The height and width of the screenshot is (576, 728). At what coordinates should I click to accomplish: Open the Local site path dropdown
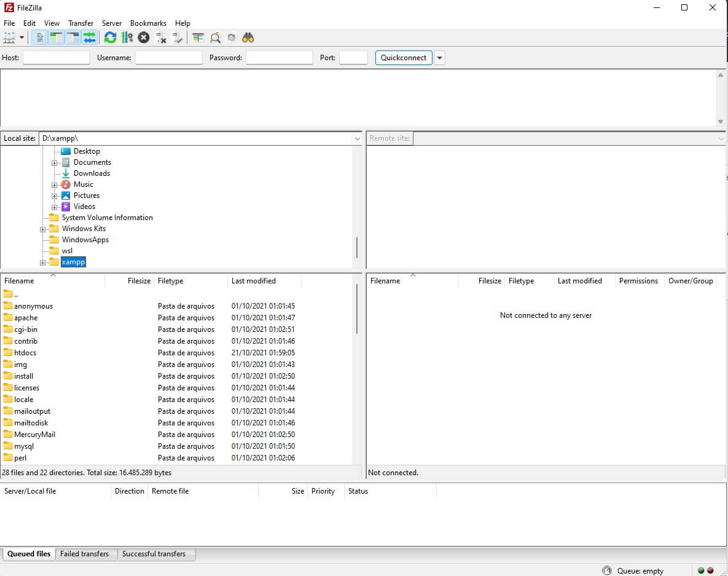point(357,138)
